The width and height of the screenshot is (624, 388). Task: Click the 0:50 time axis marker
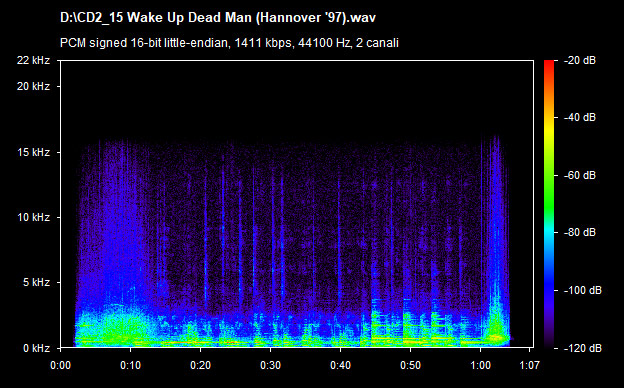coord(410,365)
